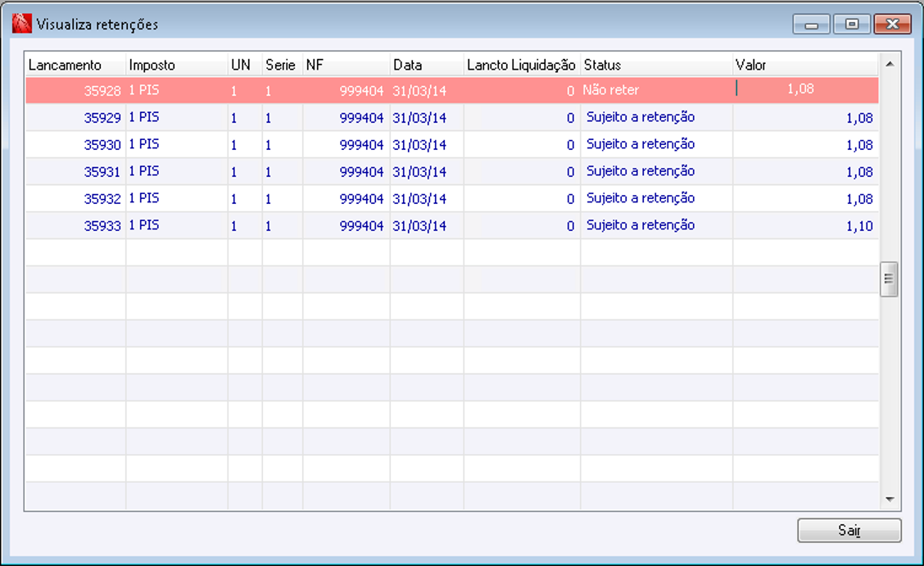Click the 1,08 value in row 35930
Viewport: 924px width, 566px height.
pyautogui.click(x=860, y=145)
